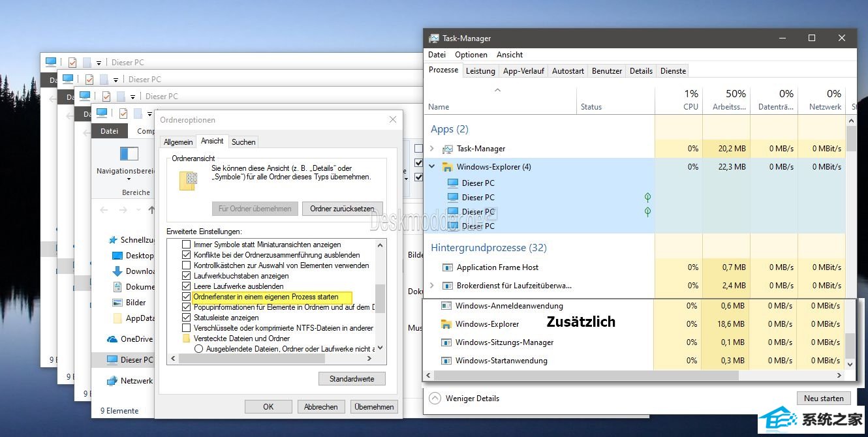Click OK in Ordneroptionen dialog
868x437 pixels.
tap(268, 406)
